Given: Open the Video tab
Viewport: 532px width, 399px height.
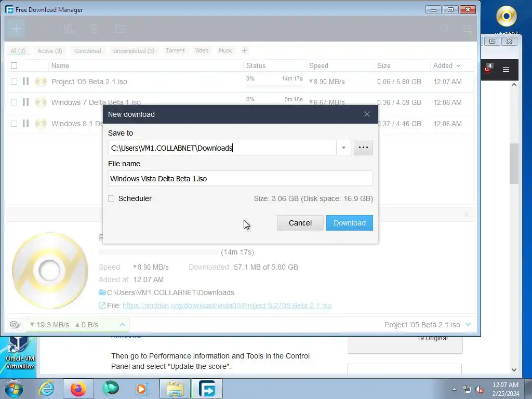Looking at the screenshot, I should (202, 50).
